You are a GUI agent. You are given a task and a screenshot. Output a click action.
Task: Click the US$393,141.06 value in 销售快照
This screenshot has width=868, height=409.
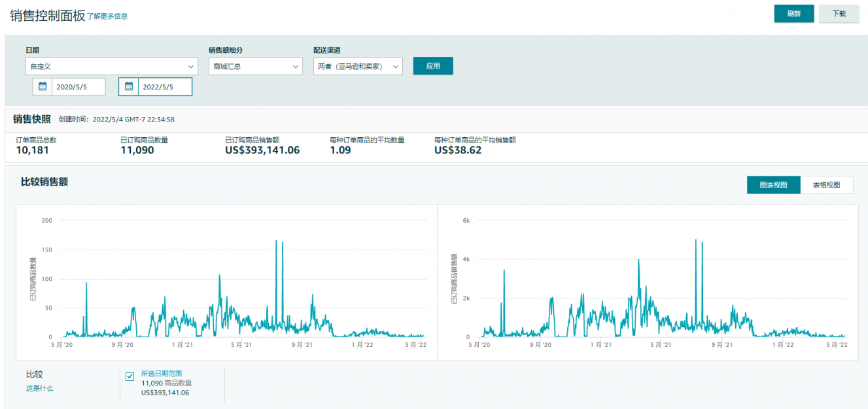(262, 150)
